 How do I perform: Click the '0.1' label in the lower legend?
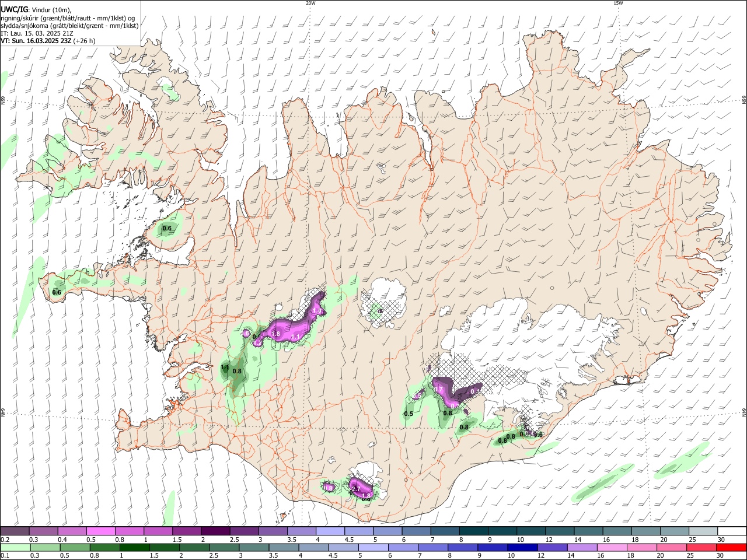coord(5,556)
